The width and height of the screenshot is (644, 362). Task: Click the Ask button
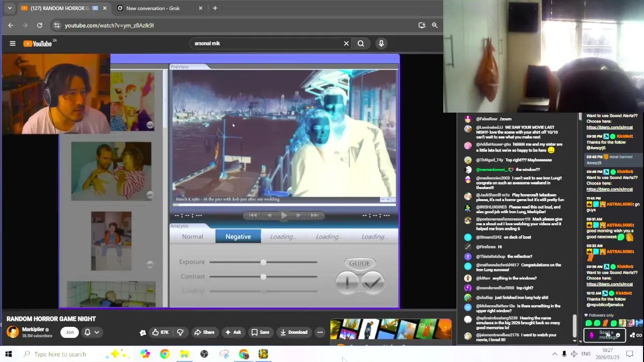[233, 332]
